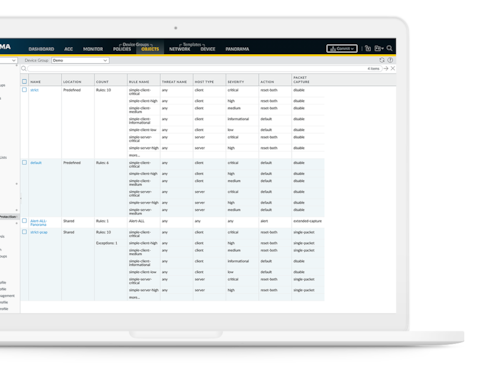Clear the filter with the X icon
The image size is (480, 367).
pos(393,68)
